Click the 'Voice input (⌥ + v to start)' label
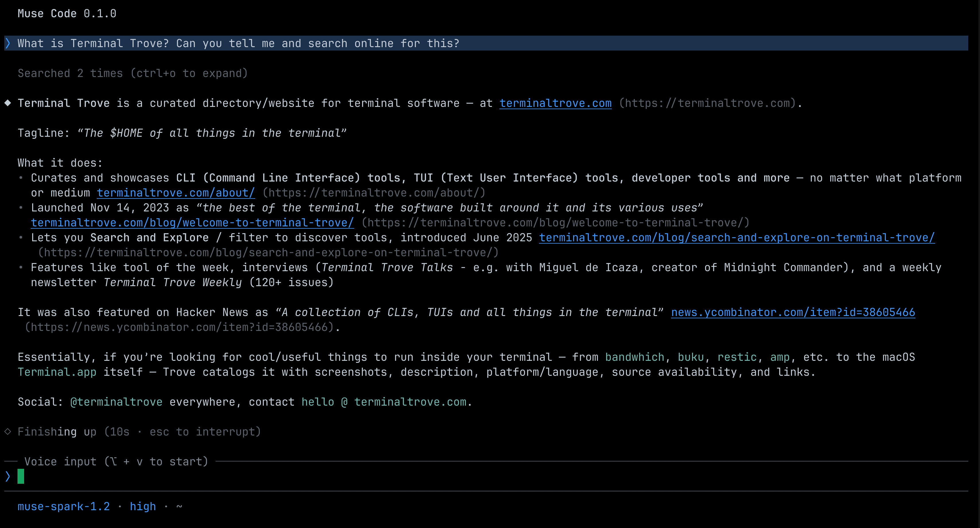This screenshot has width=980, height=528. (117, 462)
